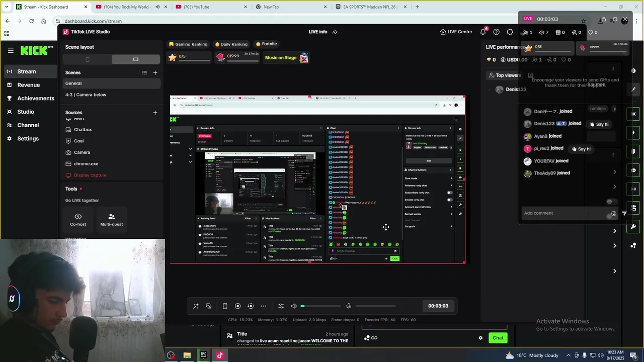
Task: Click the lightning bolt icon in right rail
Action: click(633, 133)
